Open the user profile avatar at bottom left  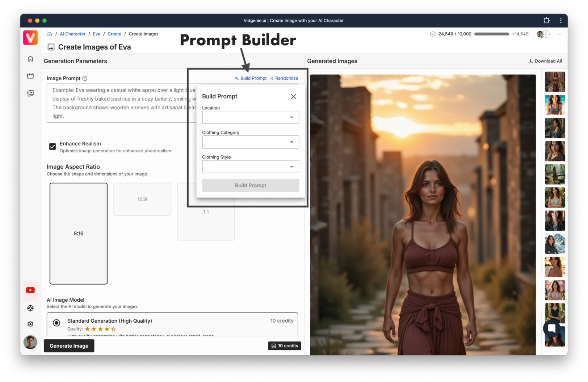pos(30,342)
